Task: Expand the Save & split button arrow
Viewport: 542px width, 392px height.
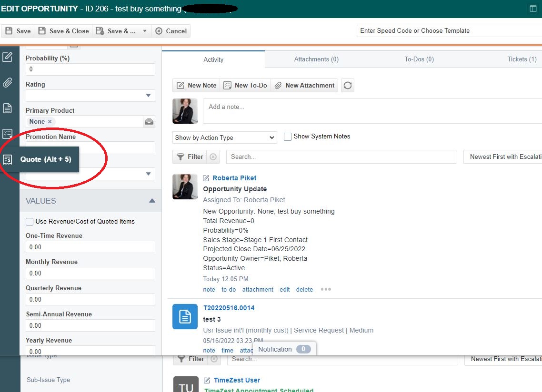Action: pos(145,31)
